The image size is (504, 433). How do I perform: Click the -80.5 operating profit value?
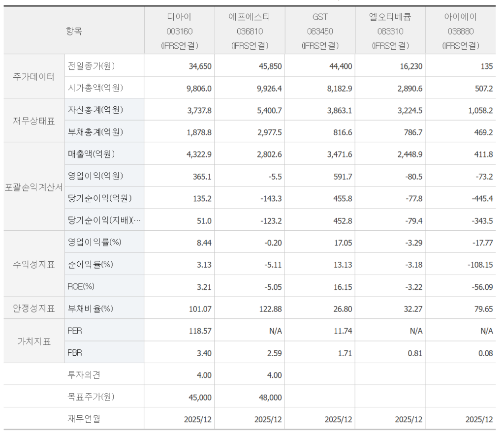point(414,177)
